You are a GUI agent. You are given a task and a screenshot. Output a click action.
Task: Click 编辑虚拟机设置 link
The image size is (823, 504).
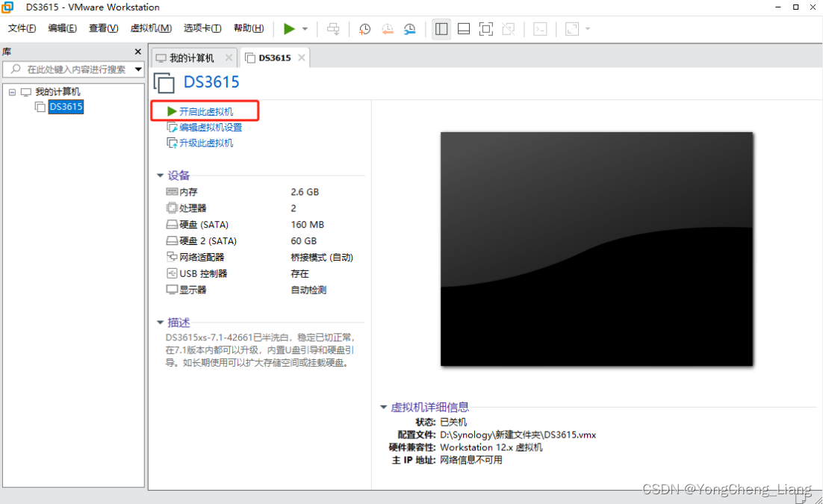tap(211, 127)
